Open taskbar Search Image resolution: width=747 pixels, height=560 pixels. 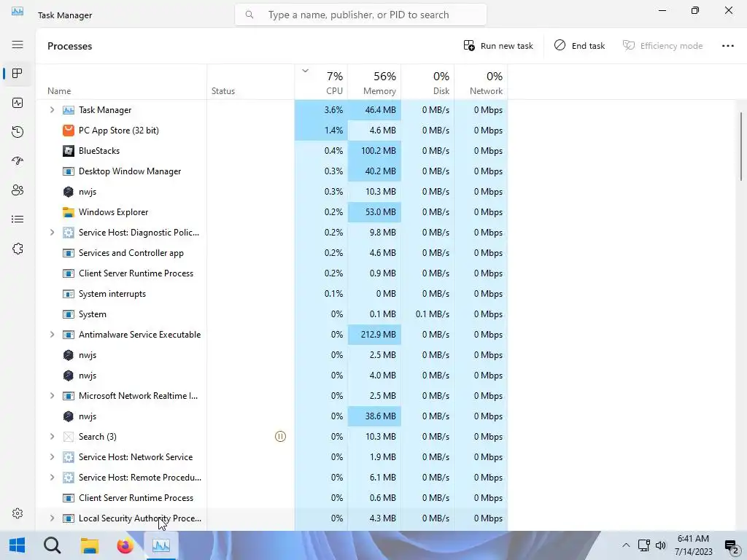click(x=52, y=545)
